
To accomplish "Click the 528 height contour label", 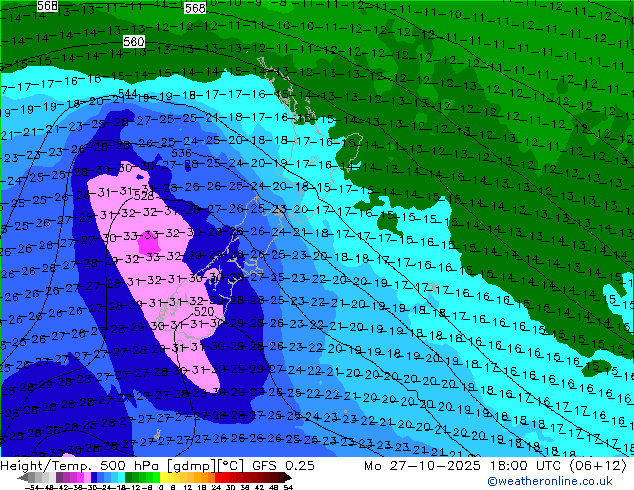I will [144, 196].
